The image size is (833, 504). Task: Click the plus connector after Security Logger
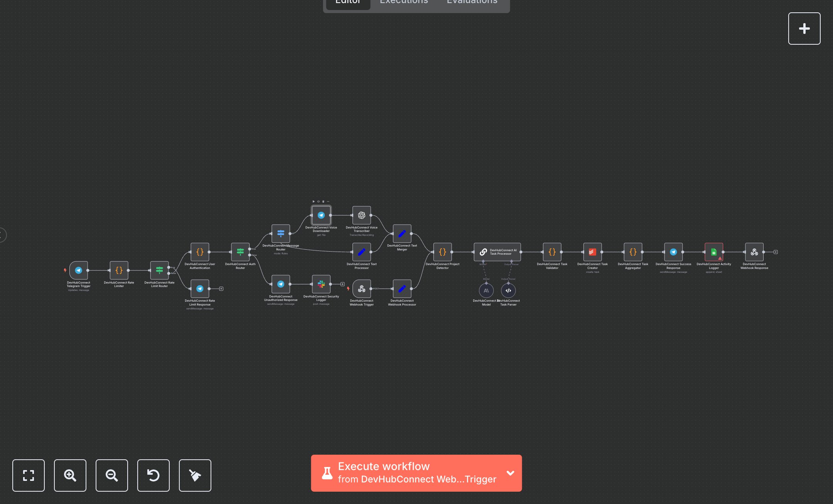pos(342,284)
